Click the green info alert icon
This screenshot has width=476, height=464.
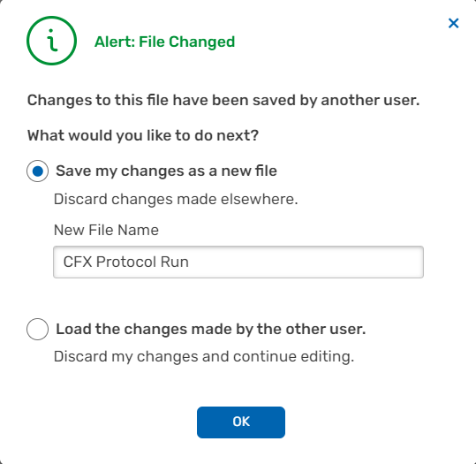pos(51,41)
